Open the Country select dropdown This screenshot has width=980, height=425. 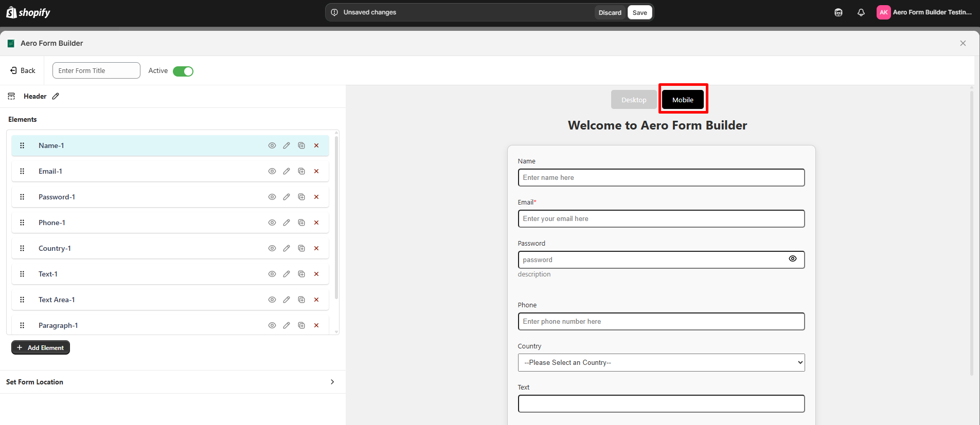click(661, 362)
